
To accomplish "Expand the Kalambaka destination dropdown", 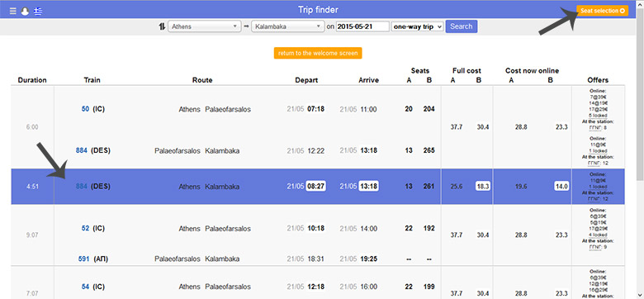I will 288,26.
